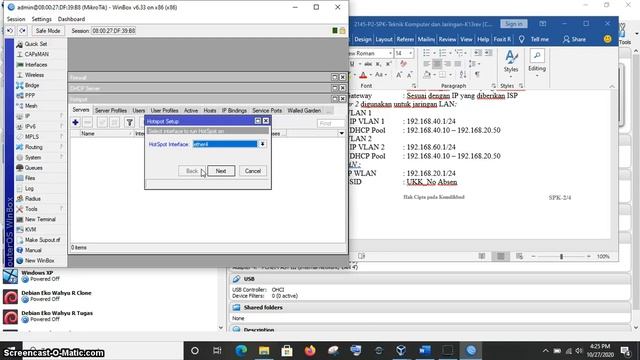Switch to Hosts tab in Hotspot
Viewport: 640px width, 360px height.
click(x=210, y=111)
